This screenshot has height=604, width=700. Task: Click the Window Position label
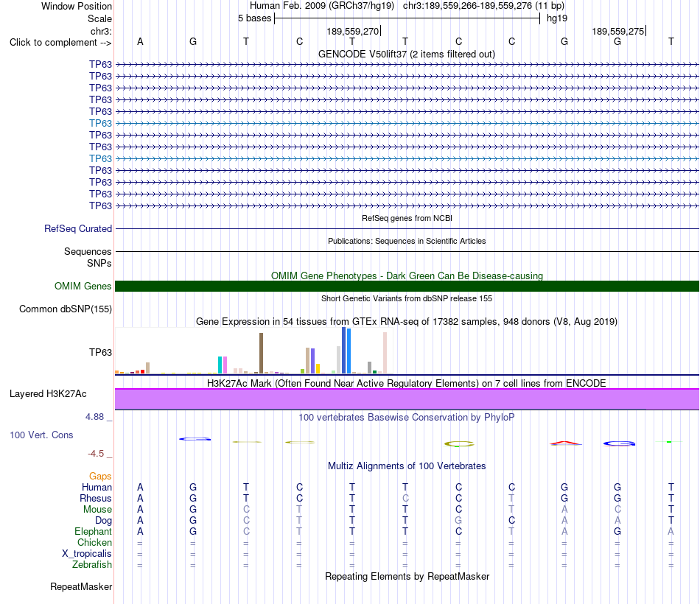coord(77,6)
